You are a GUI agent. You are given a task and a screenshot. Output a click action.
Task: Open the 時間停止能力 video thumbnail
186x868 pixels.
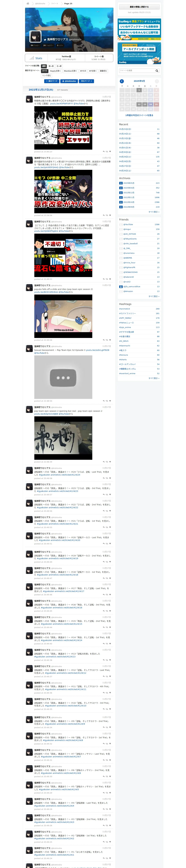[x=63, y=128]
